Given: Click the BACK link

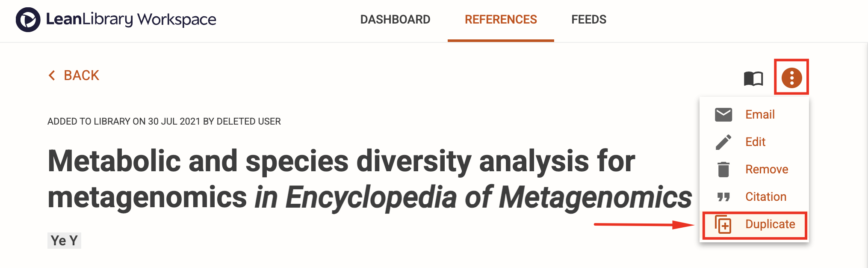Looking at the screenshot, I should (74, 75).
